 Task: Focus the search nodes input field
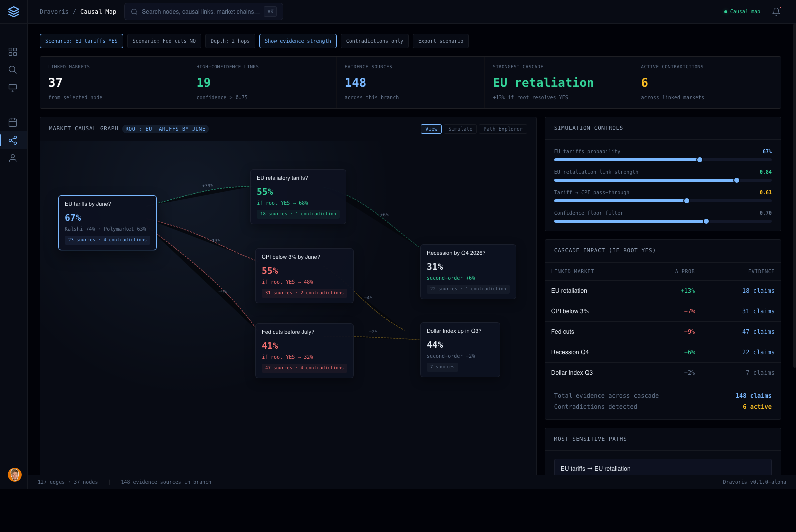click(200, 12)
